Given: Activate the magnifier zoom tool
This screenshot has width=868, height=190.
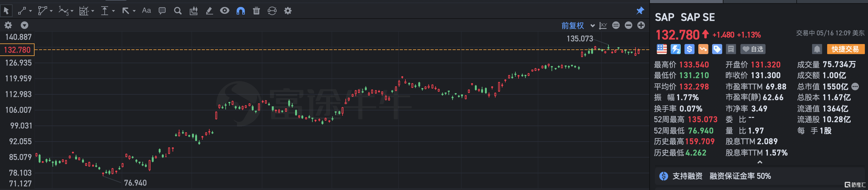Looking at the screenshot, I should click(178, 11).
